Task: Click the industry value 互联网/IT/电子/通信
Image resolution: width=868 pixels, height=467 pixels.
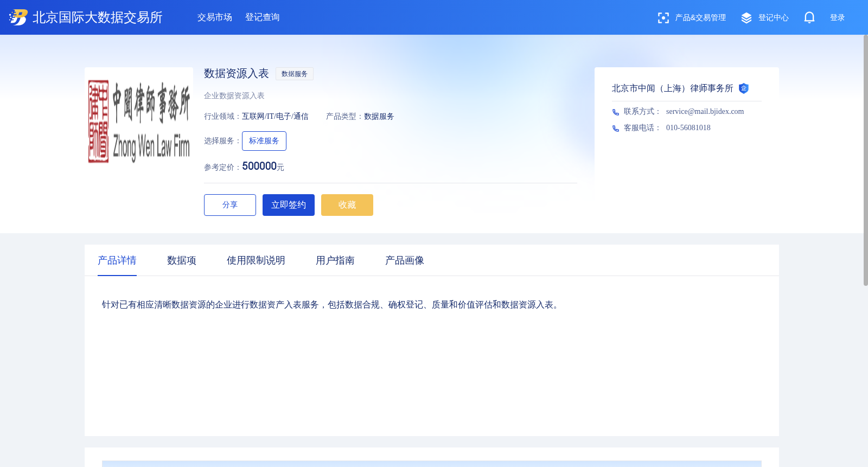Action: (275, 117)
